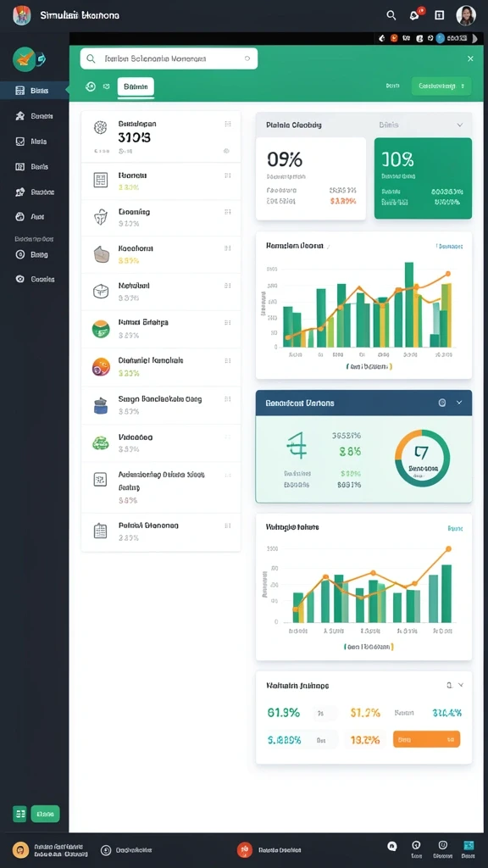
Task: Open the highlighted first item in left sidebar
Action: [x=34, y=90]
